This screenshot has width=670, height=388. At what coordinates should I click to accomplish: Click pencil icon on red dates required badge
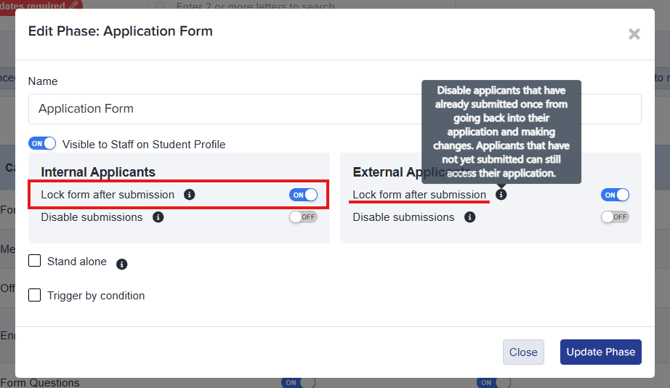point(74,5)
